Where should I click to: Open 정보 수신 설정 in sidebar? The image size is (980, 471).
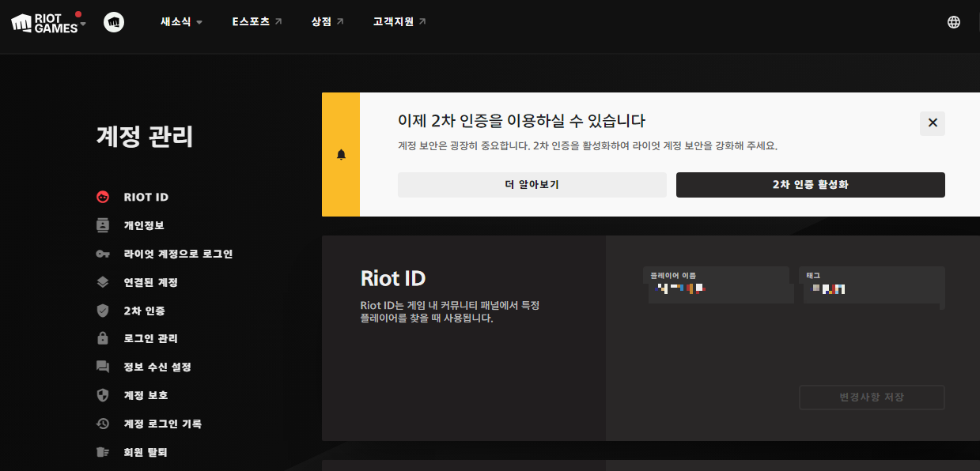click(x=157, y=367)
